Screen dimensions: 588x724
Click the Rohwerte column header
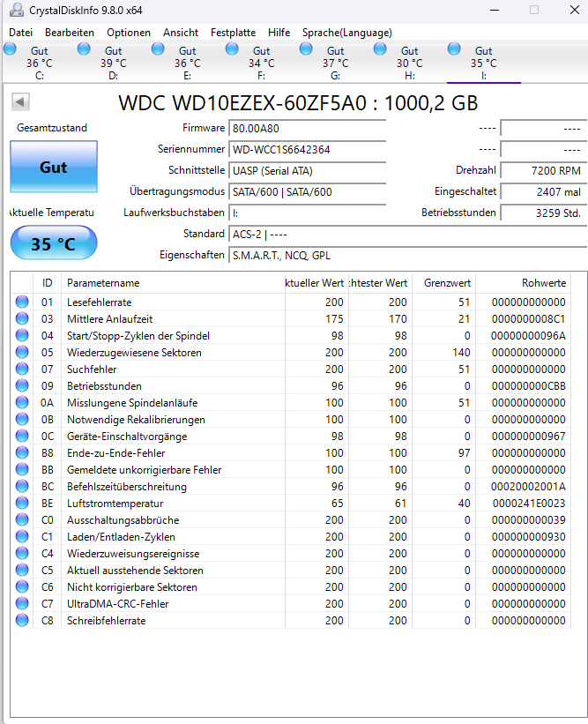tap(524, 282)
